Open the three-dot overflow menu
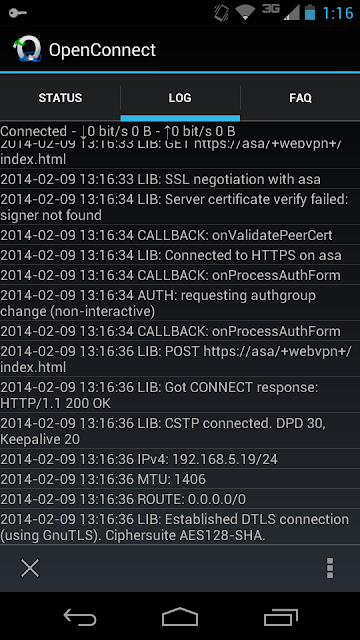The image size is (360, 640). click(330, 568)
